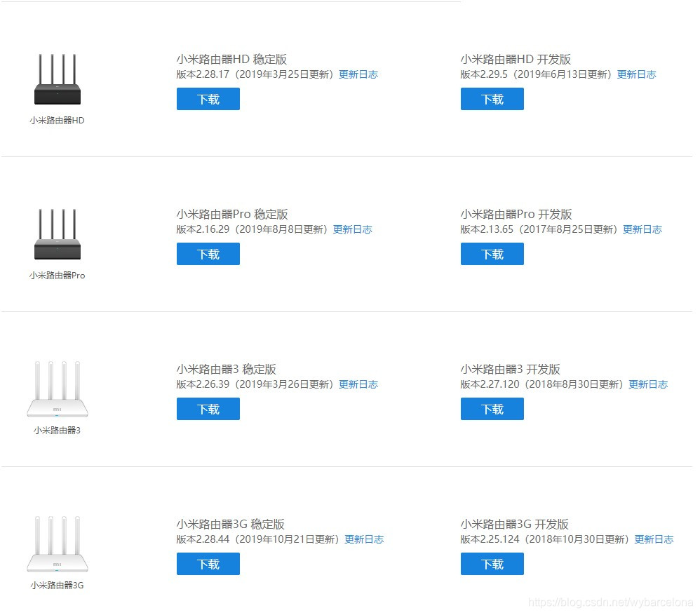The image size is (700, 615).
Task: Click version text 版本2.29.5 (2019年6月13日更新)
Action: tap(536, 74)
